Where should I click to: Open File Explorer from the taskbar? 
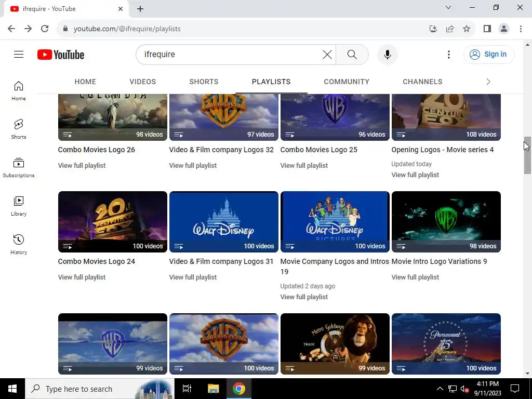pos(213,389)
